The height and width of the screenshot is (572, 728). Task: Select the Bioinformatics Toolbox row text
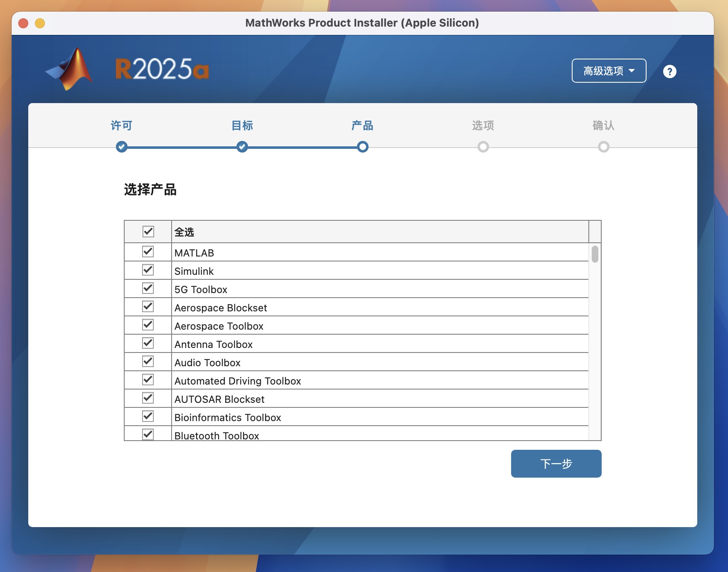[228, 417]
